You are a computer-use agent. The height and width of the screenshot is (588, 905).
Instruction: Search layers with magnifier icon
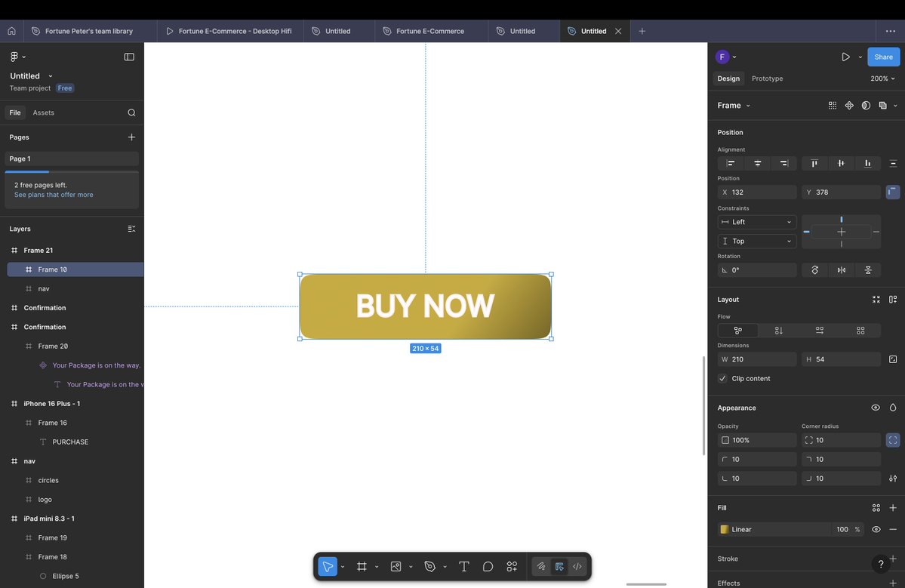(131, 112)
